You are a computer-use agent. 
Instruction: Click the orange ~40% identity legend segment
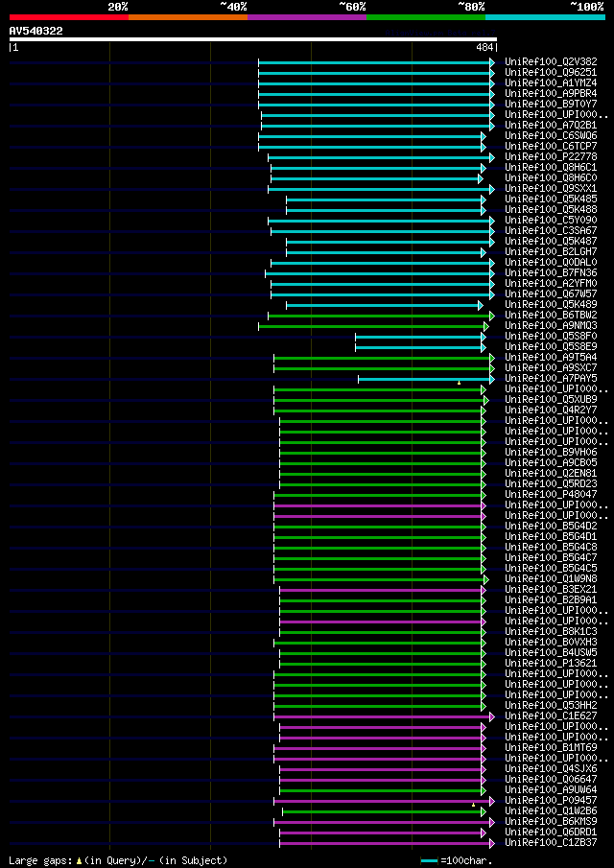point(188,17)
